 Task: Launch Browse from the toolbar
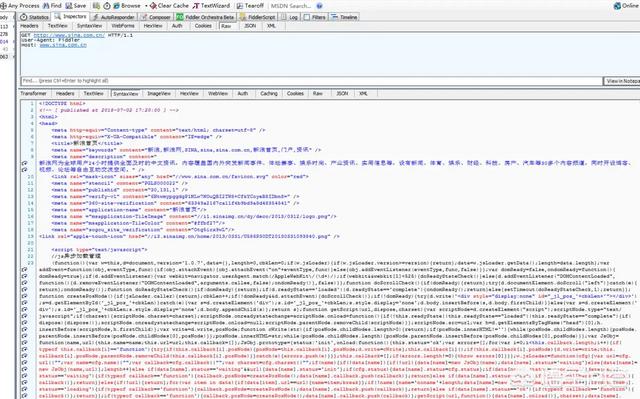point(127,6)
